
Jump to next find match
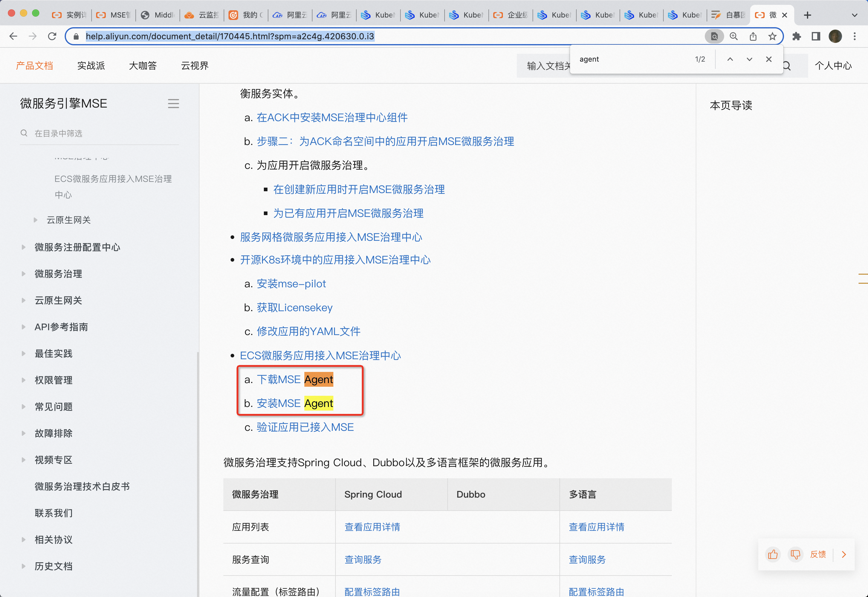(x=750, y=59)
